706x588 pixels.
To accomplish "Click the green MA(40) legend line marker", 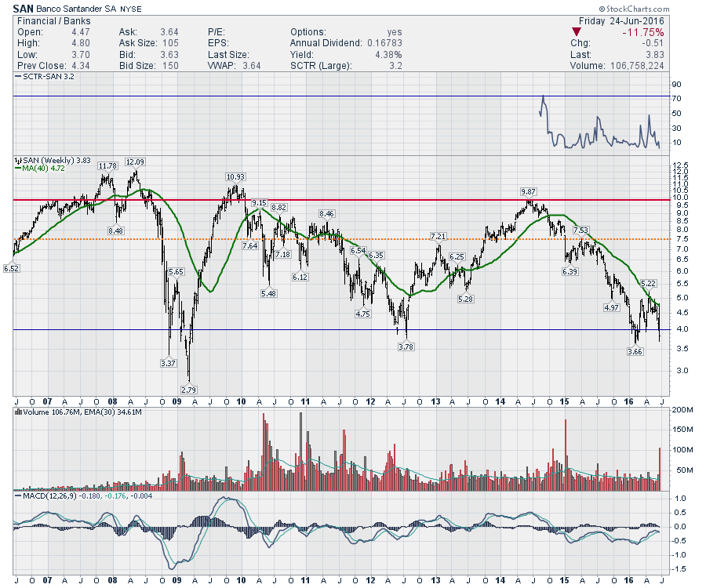I will coord(16,168).
